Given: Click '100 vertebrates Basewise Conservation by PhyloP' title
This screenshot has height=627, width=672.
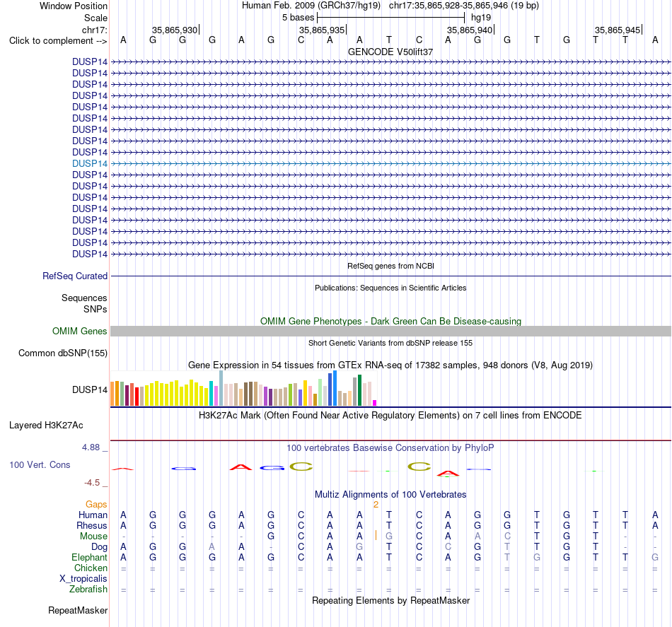Looking at the screenshot, I should 390,448.
